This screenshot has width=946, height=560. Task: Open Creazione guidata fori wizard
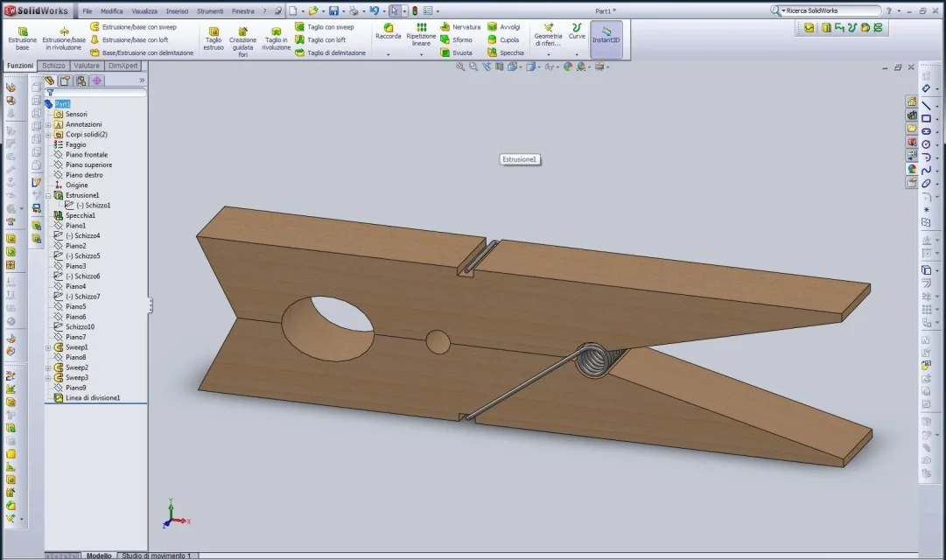[242, 41]
